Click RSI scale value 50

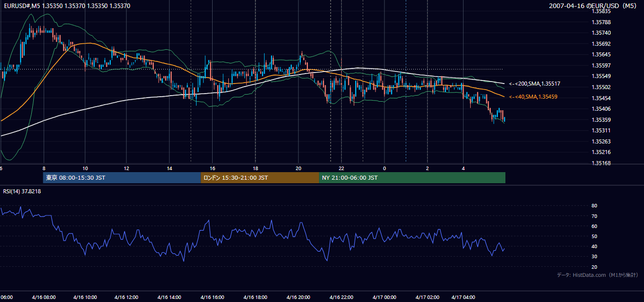coord(595,236)
